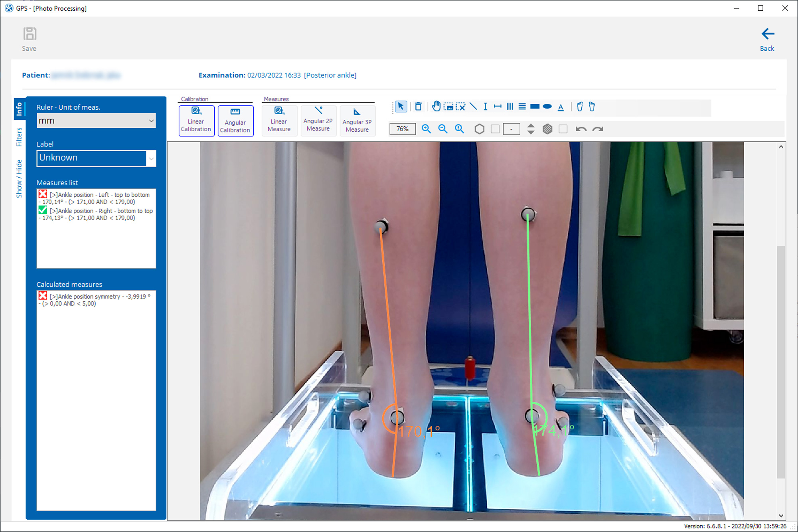Expand the Label Unknown dropdown arrow
Viewport: 798px width, 532px height.
[x=151, y=158]
